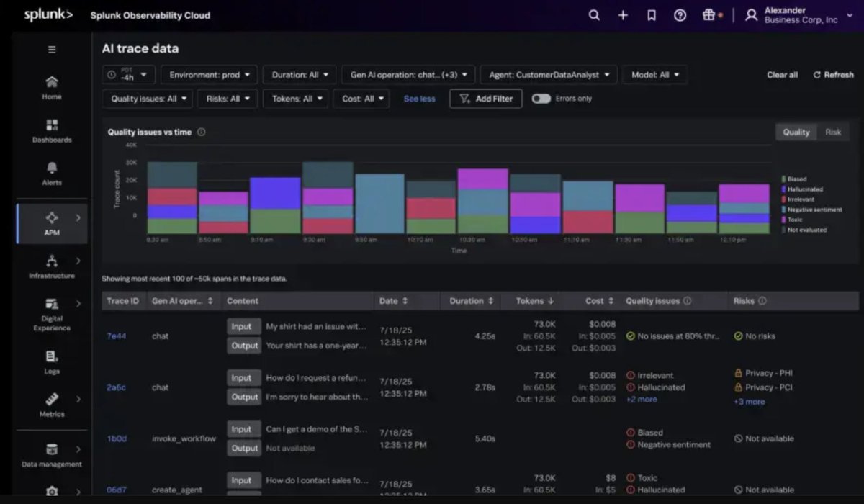Select the Quality chart view button
The image size is (864, 504).
(796, 132)
